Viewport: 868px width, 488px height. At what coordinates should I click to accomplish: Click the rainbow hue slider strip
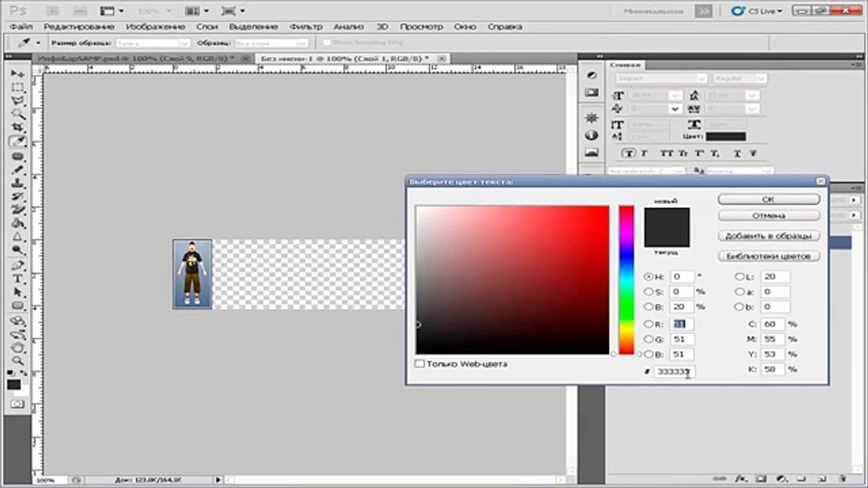(627, 279)
